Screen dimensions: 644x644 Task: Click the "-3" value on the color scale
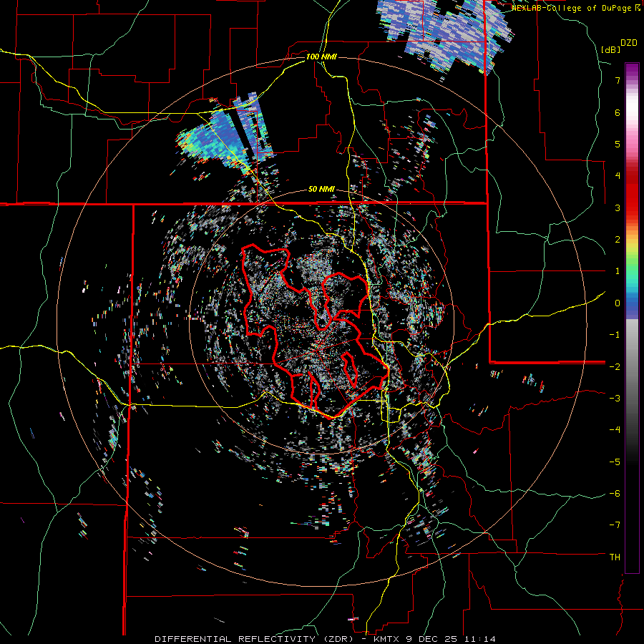click(x=615, y=399)
